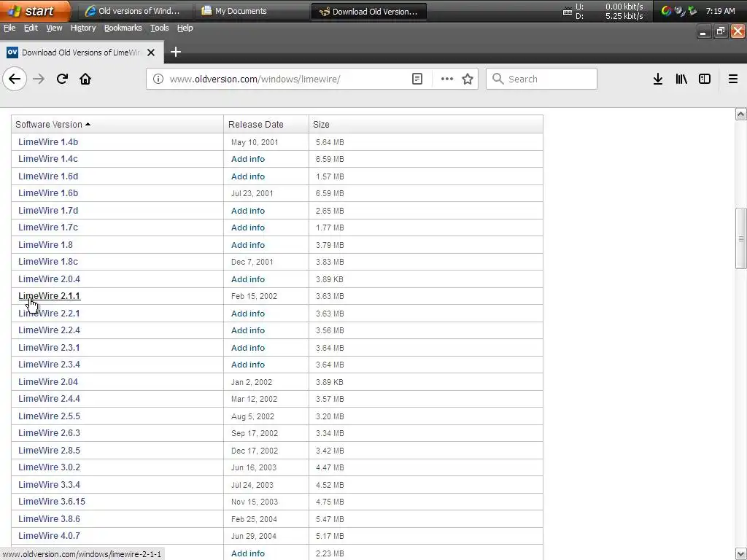Select the Jun 16, 2003 release date

click(253, 467)
